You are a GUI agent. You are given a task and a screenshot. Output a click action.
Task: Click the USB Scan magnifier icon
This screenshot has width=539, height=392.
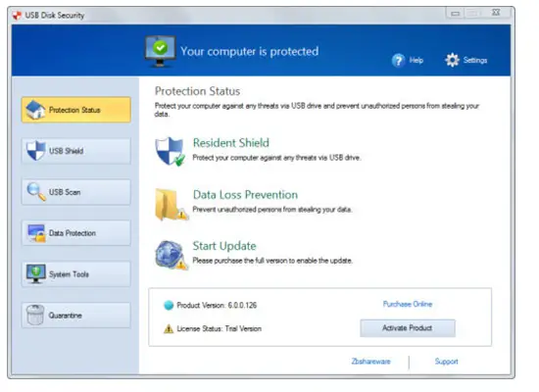click(x=36, y=191)
